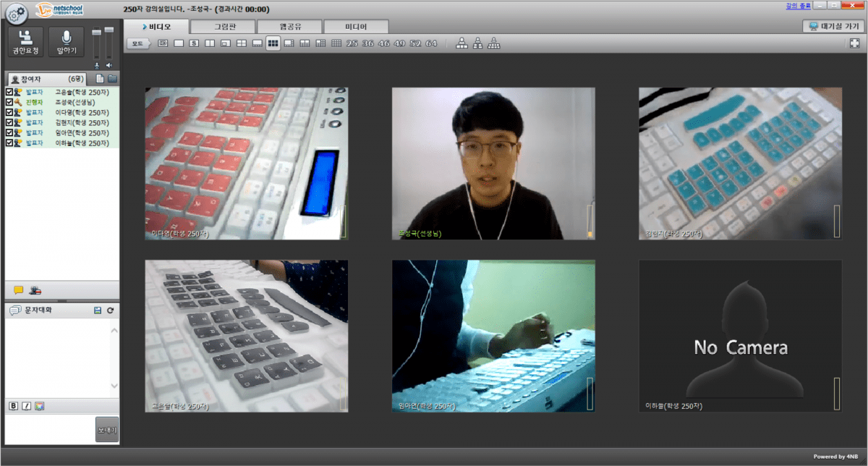Choose the HD video mode icon
The width and height of the screenshot is (868, 466).
point(163,44)
